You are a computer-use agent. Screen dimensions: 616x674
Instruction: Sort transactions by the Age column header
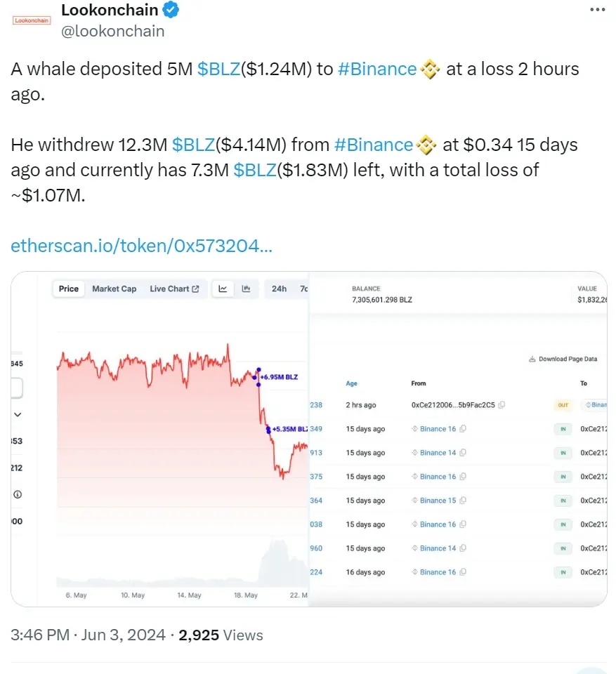(x=352, y=383)
